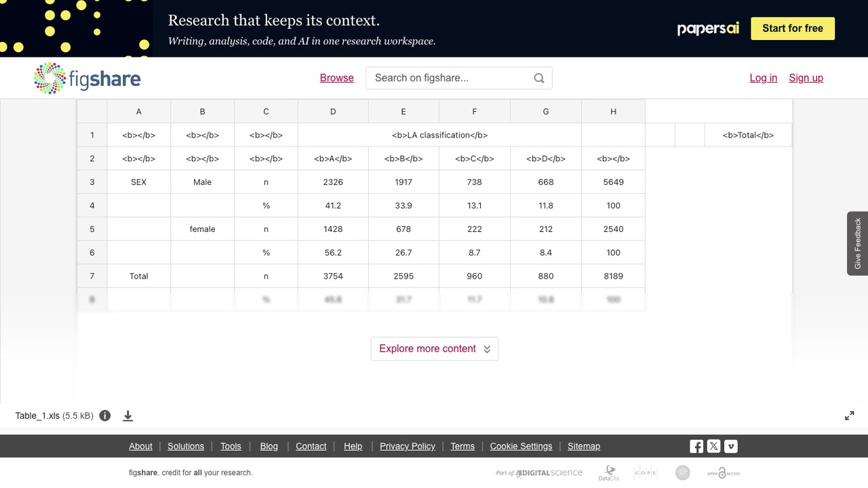This screenshot has height=488, width=868.
Task: Open the About footer link
Action: 140,446
